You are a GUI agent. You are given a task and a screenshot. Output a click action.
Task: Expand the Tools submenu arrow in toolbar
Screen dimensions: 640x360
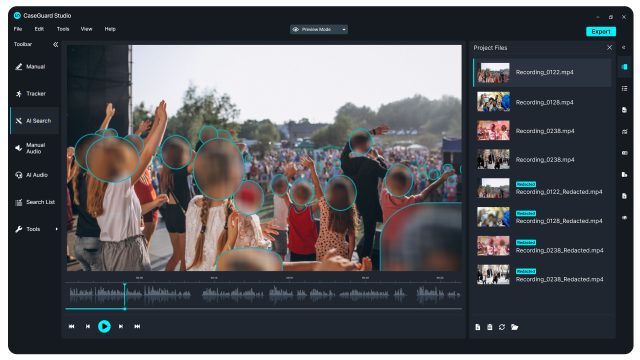[x=56, y=229]
